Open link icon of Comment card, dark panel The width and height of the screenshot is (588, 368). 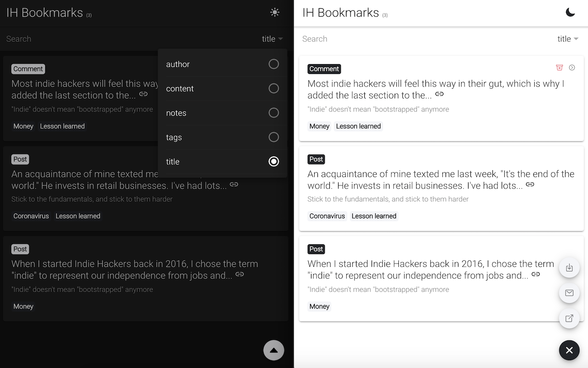coord(143,94)
